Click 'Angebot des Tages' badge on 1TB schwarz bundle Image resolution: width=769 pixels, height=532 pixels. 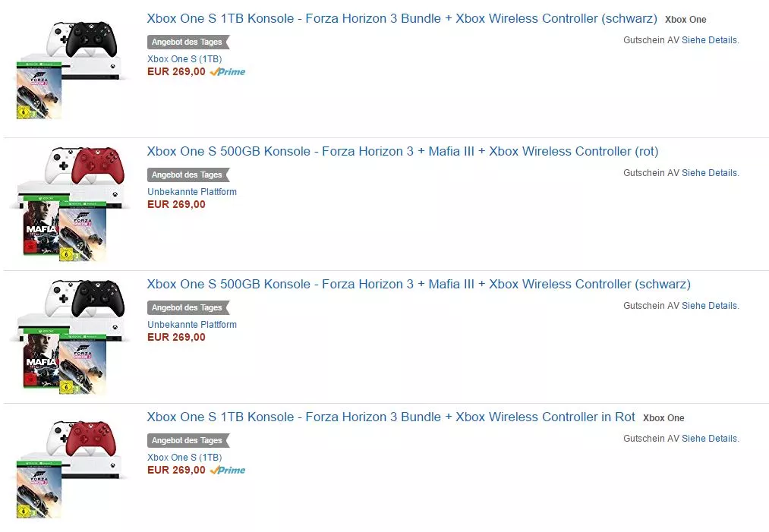pyautogui.click(x=187, y=42)
